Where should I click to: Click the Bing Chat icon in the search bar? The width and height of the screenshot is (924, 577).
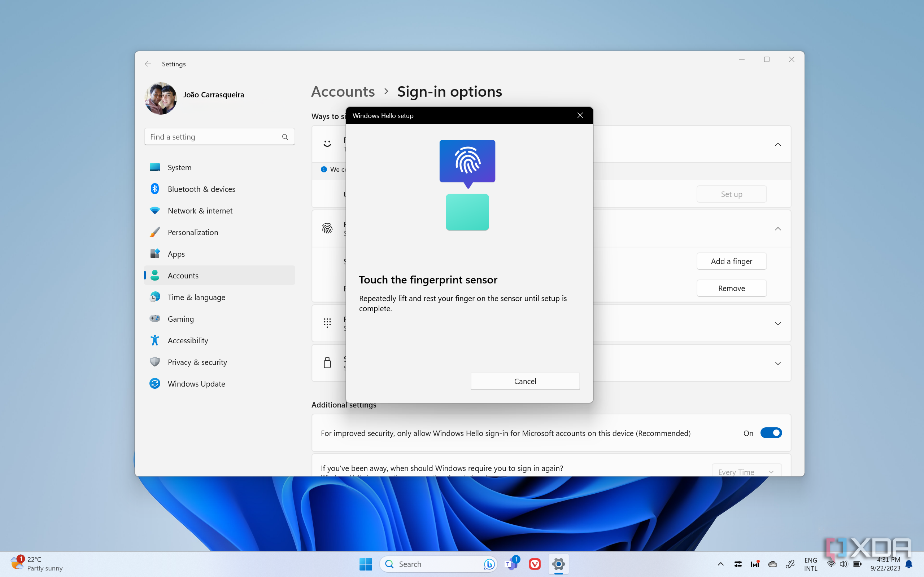pyautogui.click(x=489, y=564)
